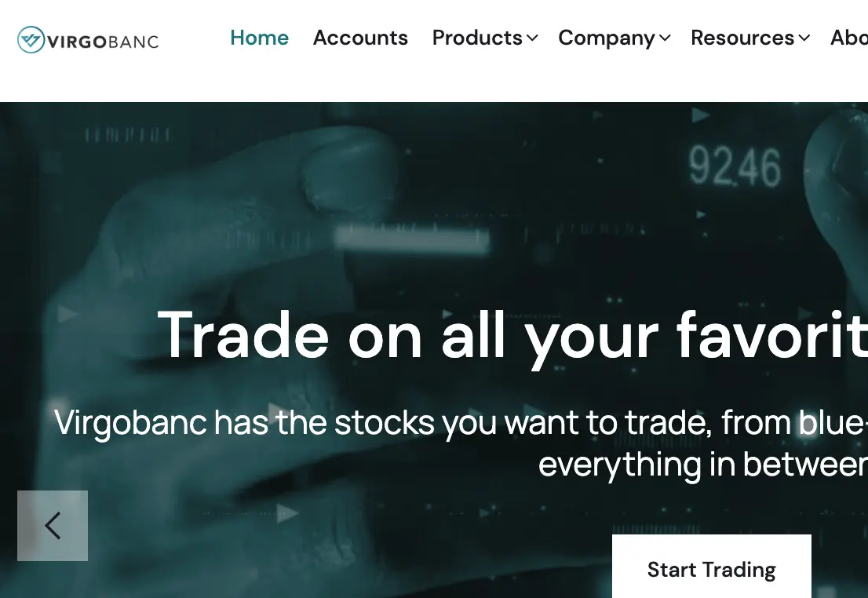The width and height of the screenshot is (868, 598).
Task: Click the "Virgobanc has the stocks" subtitle line
Action: click(461, 424)
